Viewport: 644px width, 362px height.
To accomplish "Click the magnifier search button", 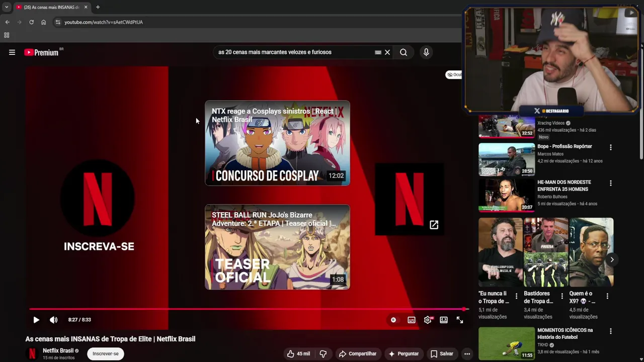I will point(404,52).
